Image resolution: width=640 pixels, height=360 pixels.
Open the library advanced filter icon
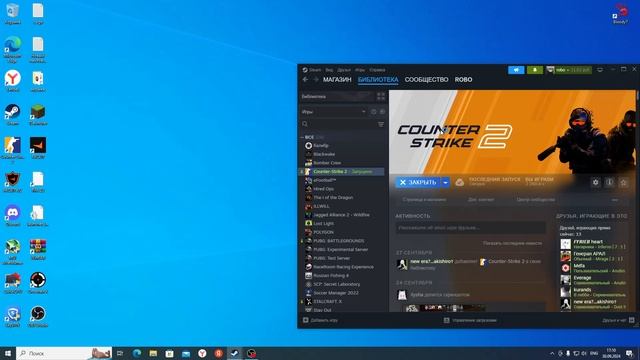pyautogui.click(x=381, y=124)
